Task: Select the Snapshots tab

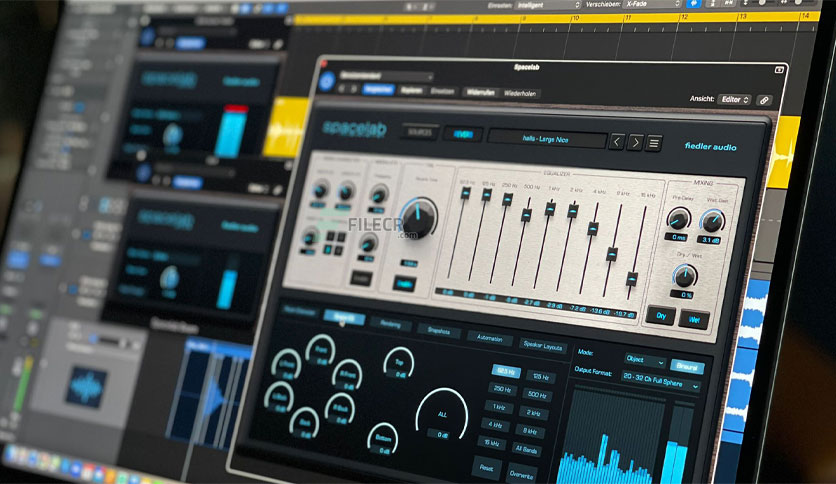Action: pos(438,331)
